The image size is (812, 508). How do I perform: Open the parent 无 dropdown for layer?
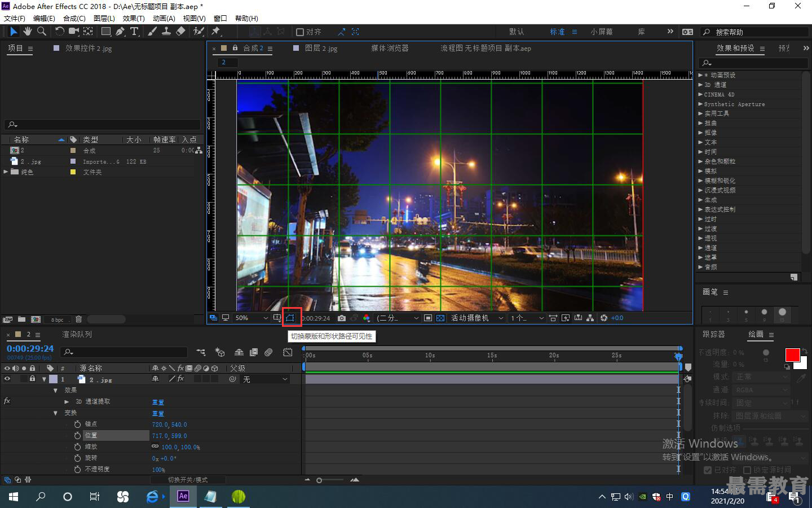pos(265,379)
